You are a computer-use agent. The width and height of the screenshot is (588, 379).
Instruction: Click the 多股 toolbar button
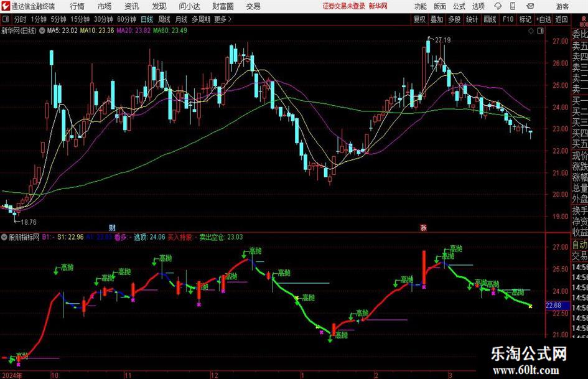click(x=454, y=19)
